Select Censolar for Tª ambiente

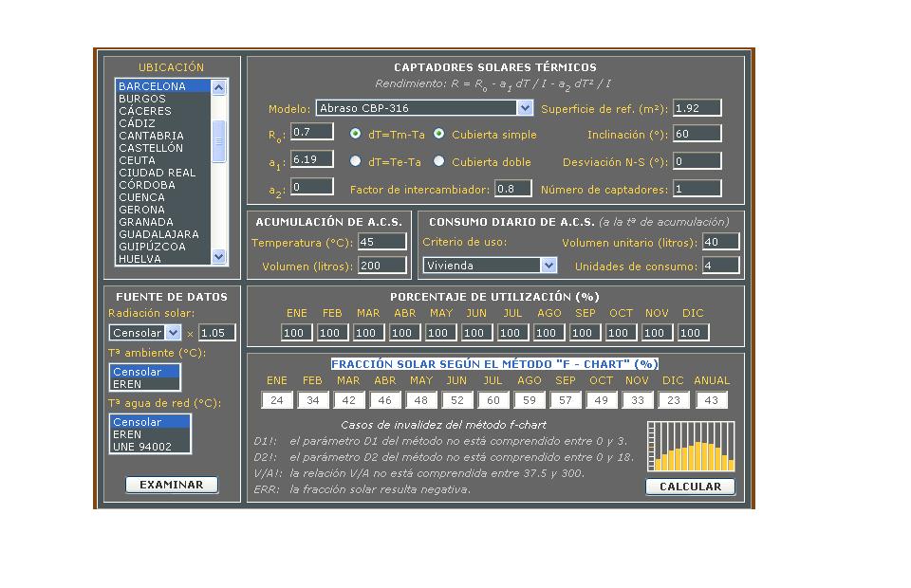pyautogui.click(x=144, y=372)
